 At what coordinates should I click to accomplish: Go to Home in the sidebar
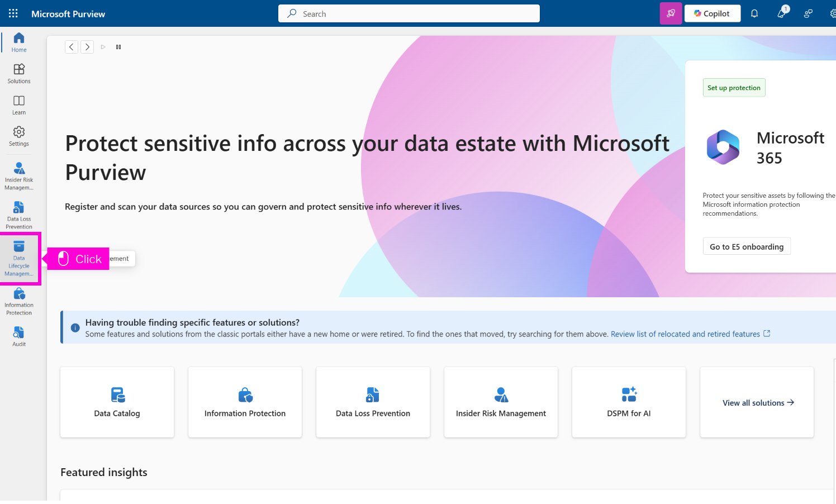point(19,42)
